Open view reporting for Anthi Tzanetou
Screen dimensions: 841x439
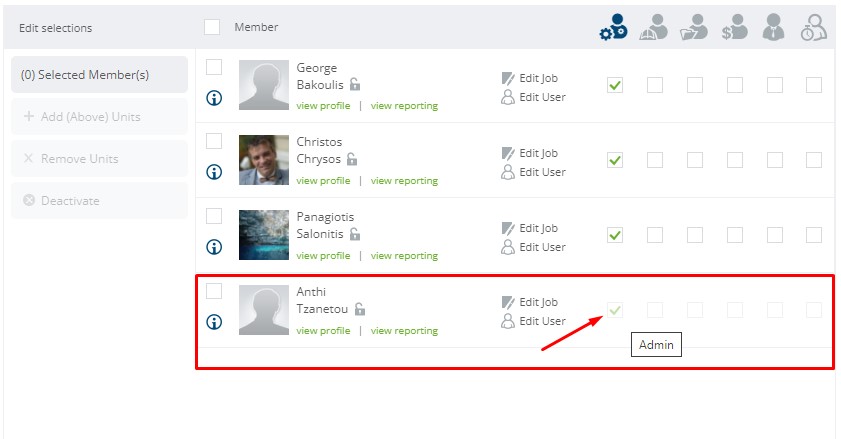pyautogui.click(x=404, y=331)
